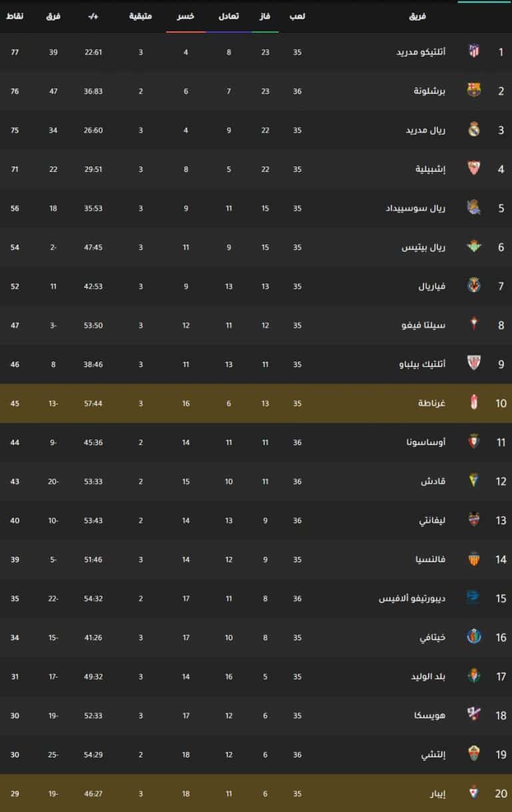This screenshot has width=512, height=812.
Task: Sort by the خسر losses column header
Action: 186,15
